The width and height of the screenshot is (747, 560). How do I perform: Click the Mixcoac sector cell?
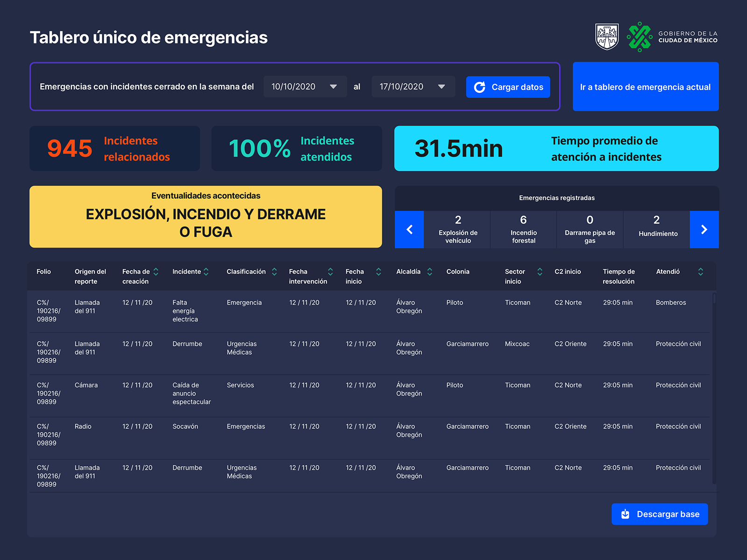(517, 344)
